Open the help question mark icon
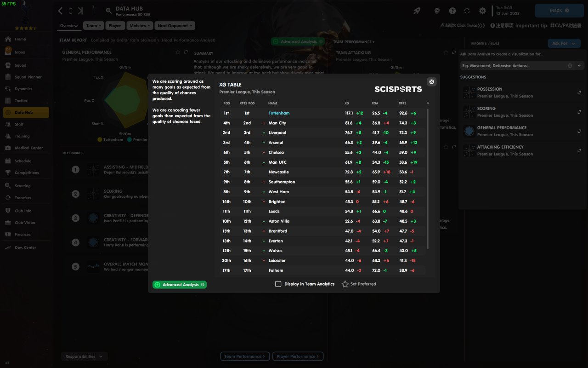The image size is (588, 368). 452,11
